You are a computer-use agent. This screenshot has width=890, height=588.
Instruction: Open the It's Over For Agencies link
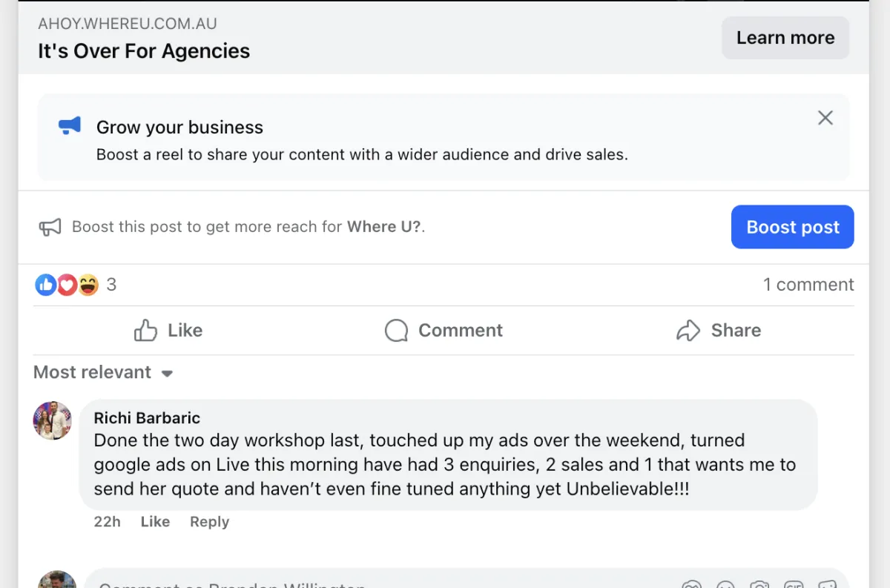(144, 51)
